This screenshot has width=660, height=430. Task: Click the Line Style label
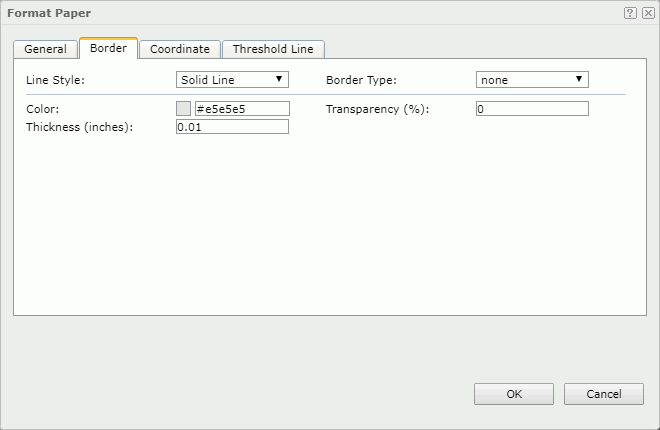(x=55, y=80)
